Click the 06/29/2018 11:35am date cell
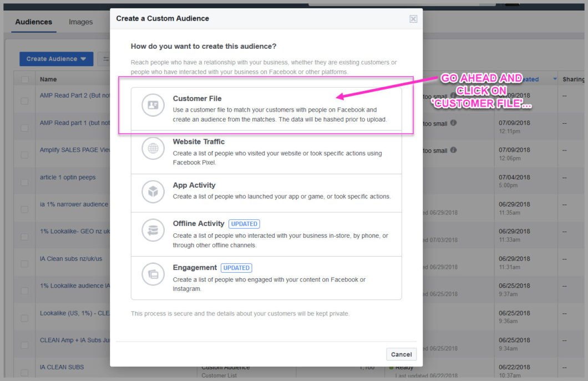Image resolution: width=588 pixels, height=381 pixels. [515, 208]
